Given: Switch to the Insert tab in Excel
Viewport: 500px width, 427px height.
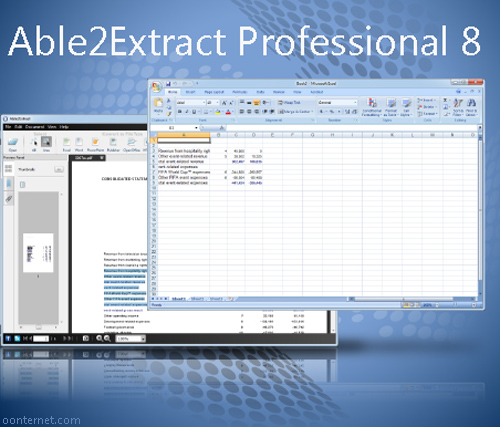Looking at the screenshot, I should click(x=190, y=92).
